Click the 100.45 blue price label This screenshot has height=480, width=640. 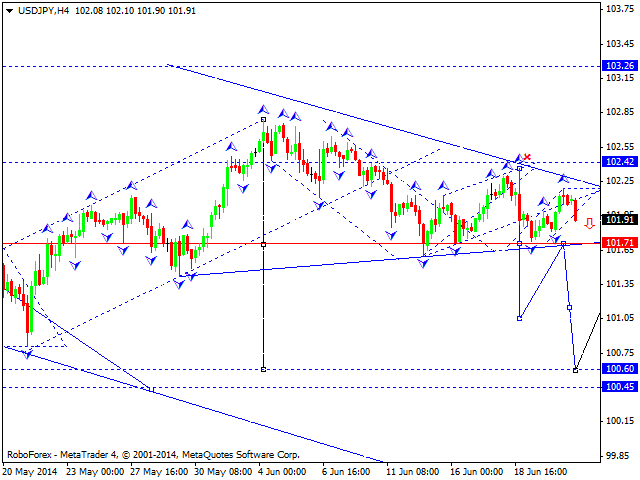click(620, 387)
